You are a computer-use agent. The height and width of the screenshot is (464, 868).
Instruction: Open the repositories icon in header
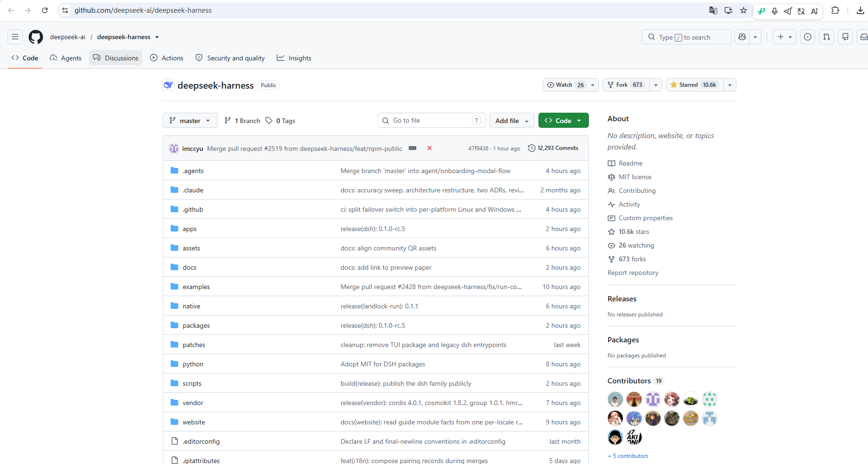coord(845,37)
